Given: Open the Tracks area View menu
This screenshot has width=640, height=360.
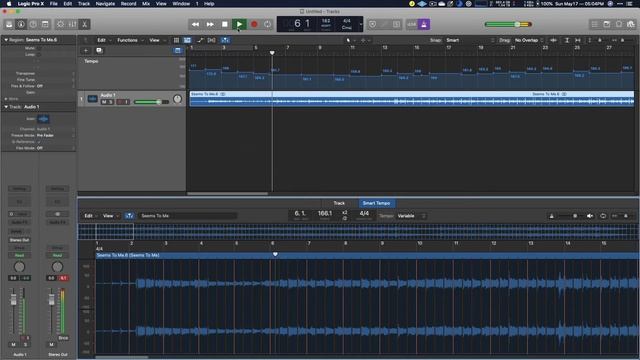Looking at the screenshot, I should 157,40.
